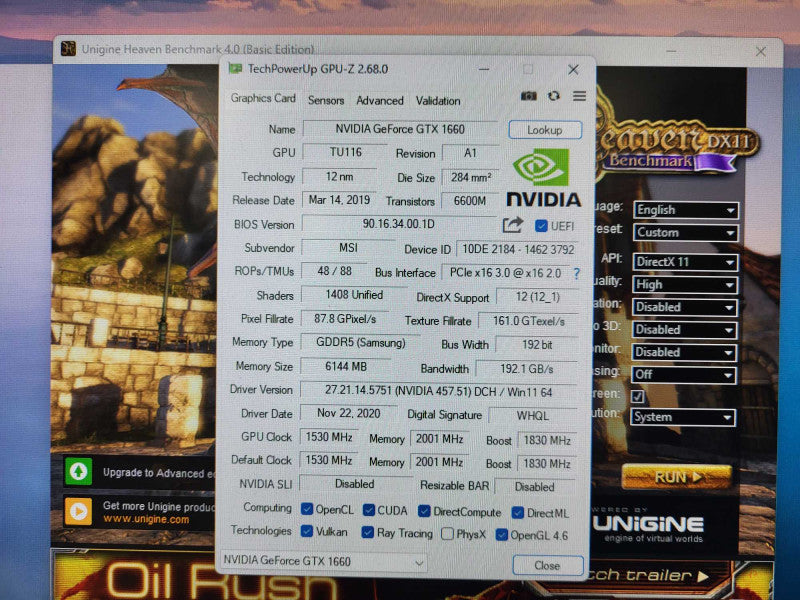Click the Pixel Fillrate value 87.8 GPixel/s
This screenshot has width=800, height=600.
(345, 319)
